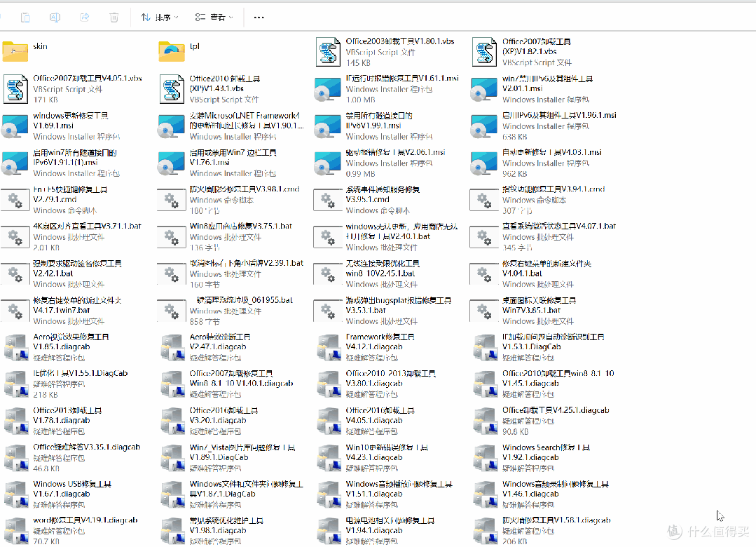The width and height of the screenshot is (756, 547).
Task: Click the file name 修复右键菜单的新建文件夹 V4.04.1.bat
Action: point(547,269)
